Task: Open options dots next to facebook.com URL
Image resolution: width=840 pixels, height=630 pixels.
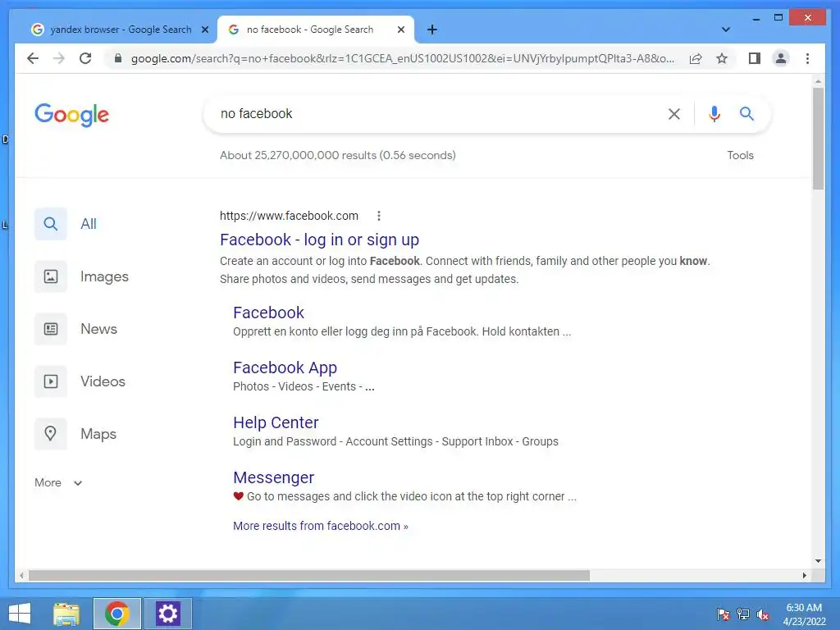Action: coord(379,216)
